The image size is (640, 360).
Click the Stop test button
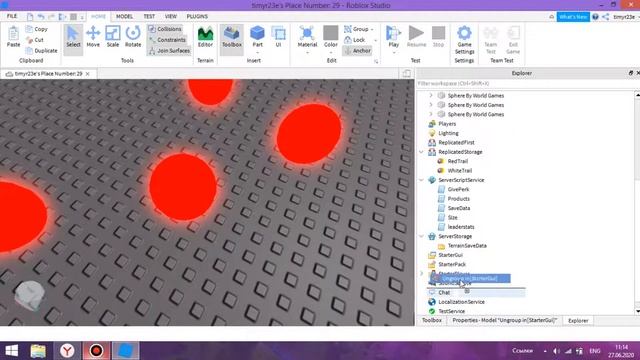[438, 37]
